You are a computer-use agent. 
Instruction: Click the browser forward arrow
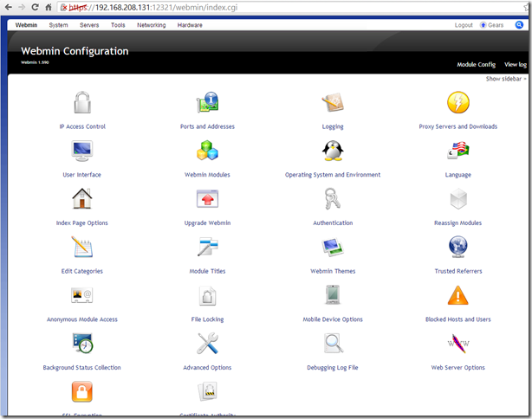22,7
